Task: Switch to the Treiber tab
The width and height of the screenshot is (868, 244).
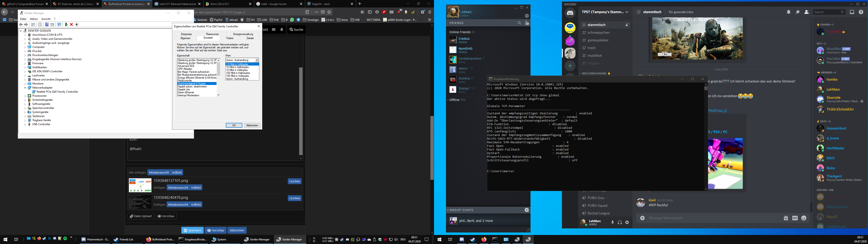Action: tap(230, 38)
